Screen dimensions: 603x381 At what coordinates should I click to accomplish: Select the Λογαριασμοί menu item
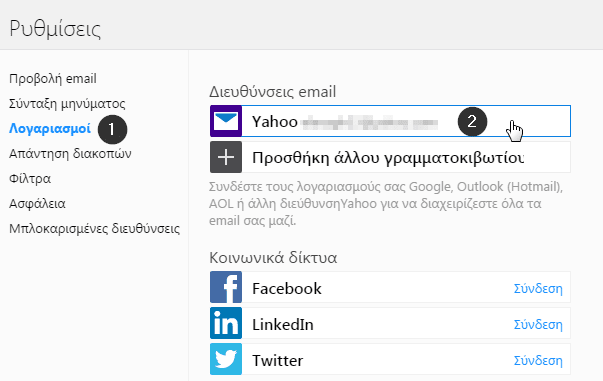(x=50, y=128)
